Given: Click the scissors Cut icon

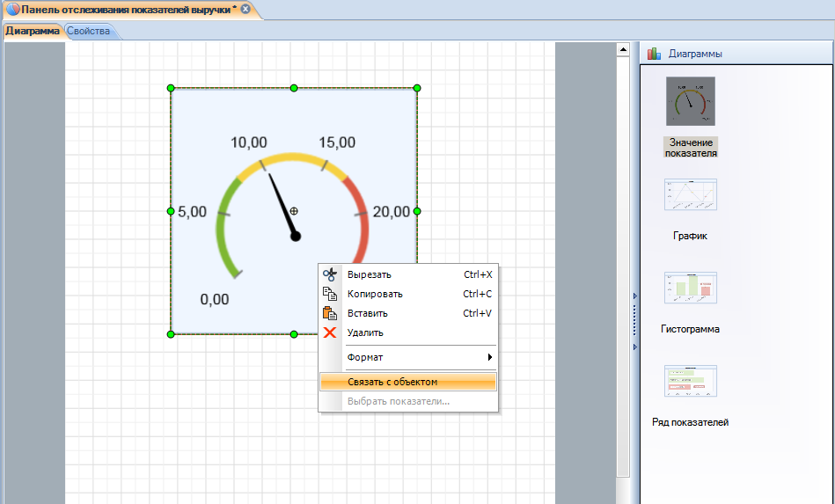Looking at the screenshot, I should point(330,274).
